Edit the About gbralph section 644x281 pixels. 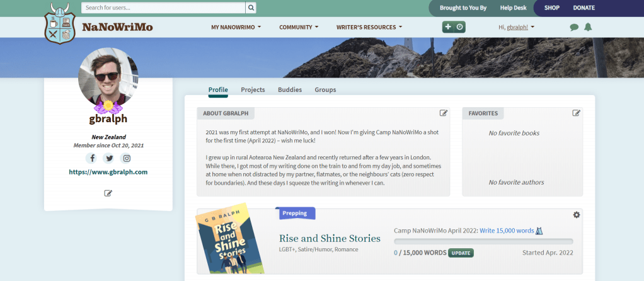point(444,113)
